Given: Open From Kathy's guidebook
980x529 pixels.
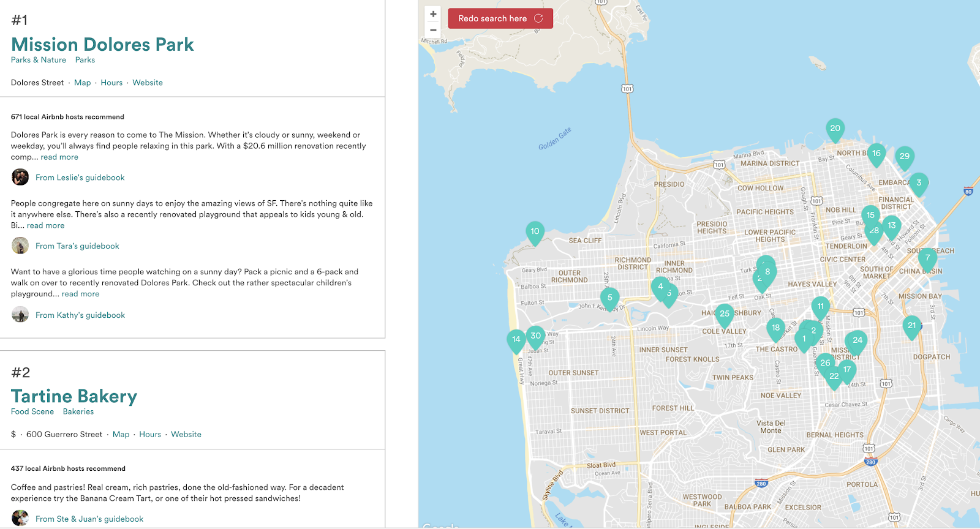Looking at the screenshot, I should click(x=80, y=315).
